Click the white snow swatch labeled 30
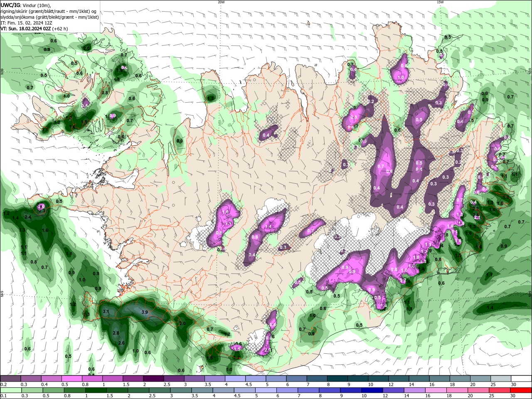Viewport: 532px width, 399px height. (522, 379)
